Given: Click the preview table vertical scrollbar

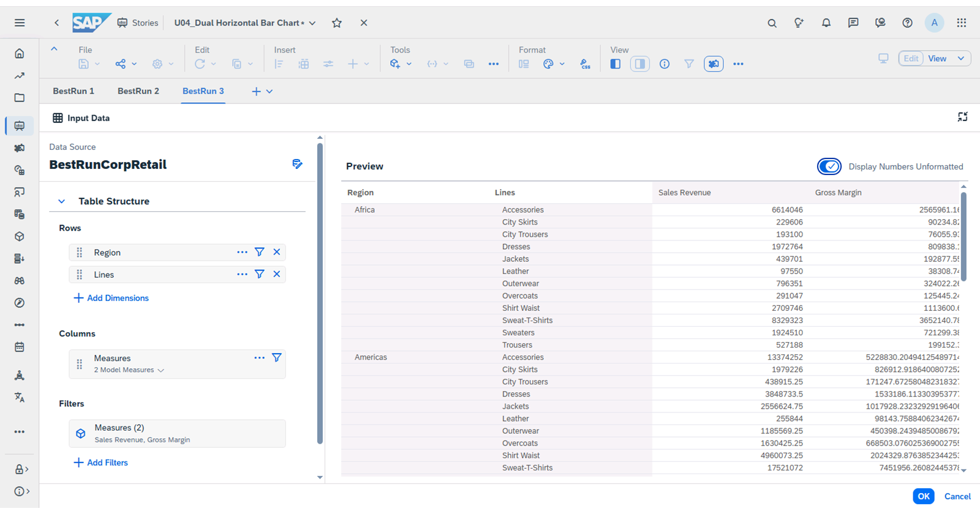Looking at the screenshot, I should [x=963, y=237].
